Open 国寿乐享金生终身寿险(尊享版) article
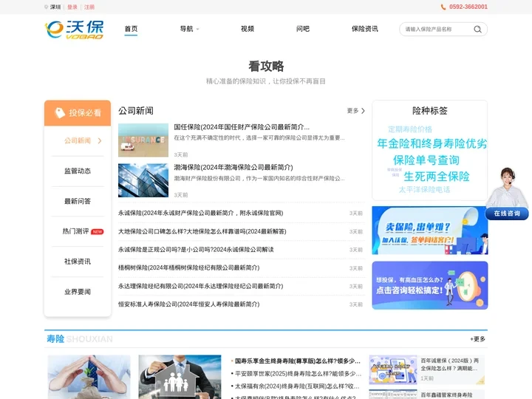 [298, 361]
